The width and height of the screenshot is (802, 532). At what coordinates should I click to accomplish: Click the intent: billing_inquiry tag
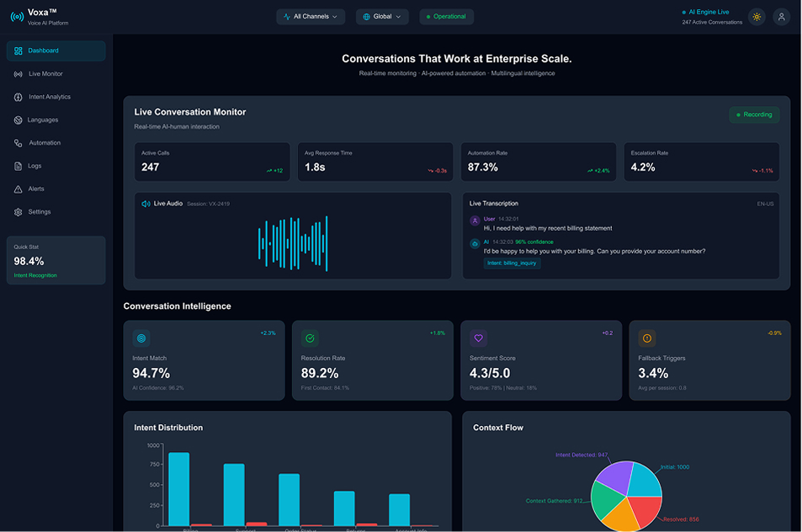click(512, 263)
